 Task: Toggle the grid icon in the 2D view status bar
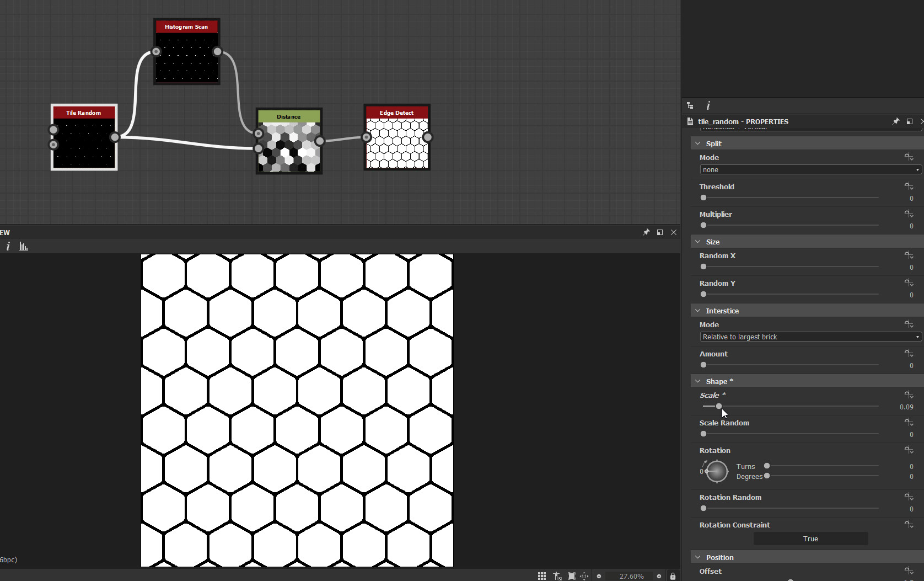pyautogui.click(x=542, y=575)
